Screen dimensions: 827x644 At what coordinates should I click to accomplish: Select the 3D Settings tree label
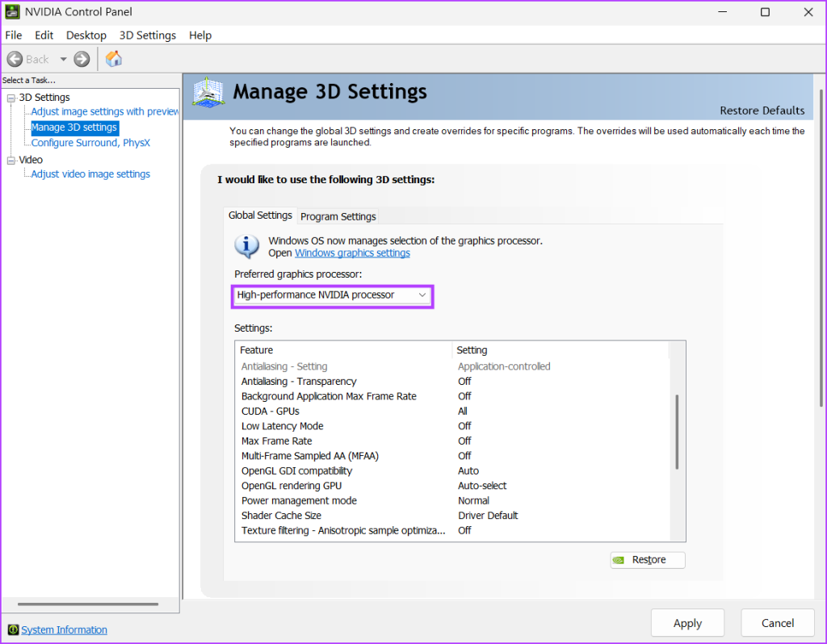(x=44, y=98)
